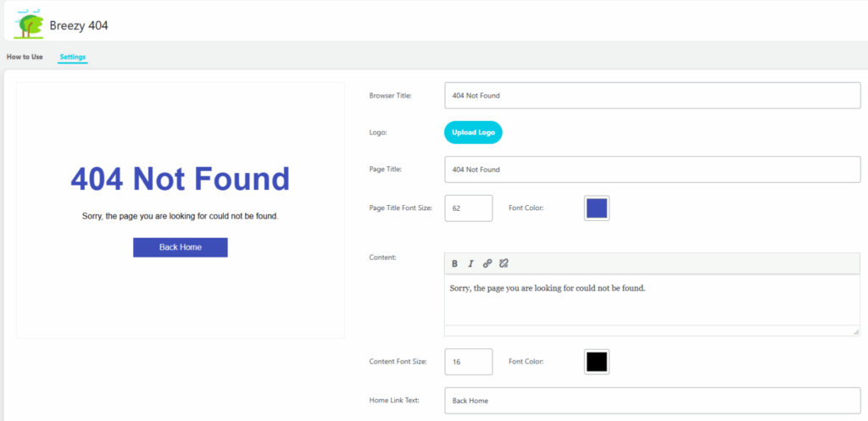Insert a link in content editor

pos(487,263)
